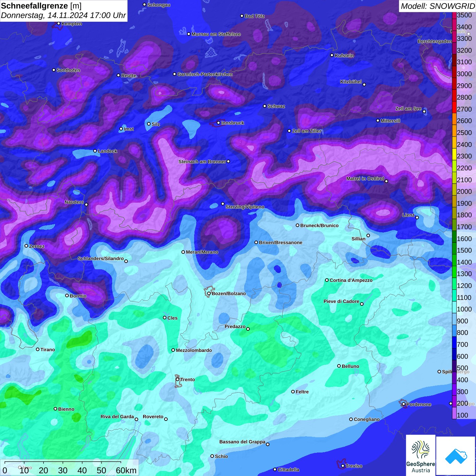Click the Steinach am Brenner label
This screenshot has height=476, width=476.
[202, 161]
